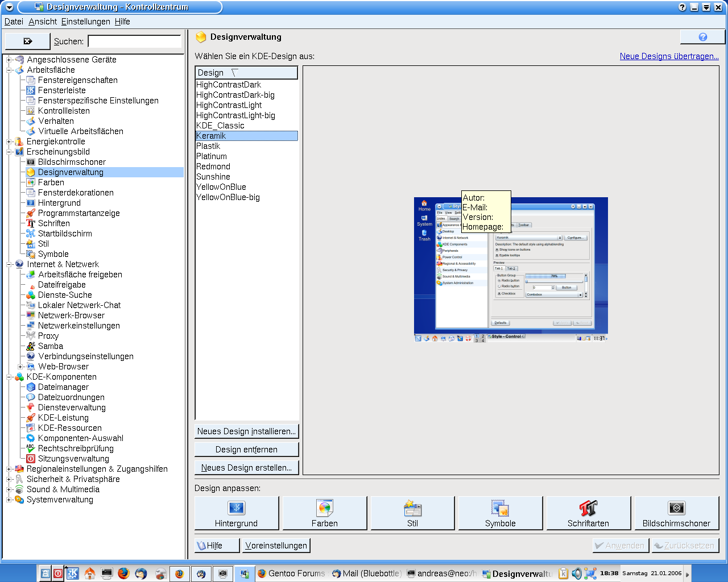Open the K menu in the panel

72,573
